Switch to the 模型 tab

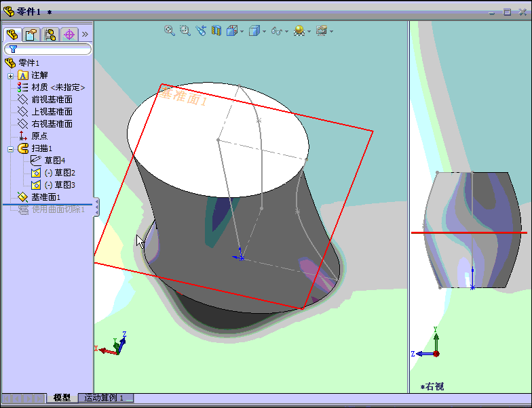[x=62, y=397]
